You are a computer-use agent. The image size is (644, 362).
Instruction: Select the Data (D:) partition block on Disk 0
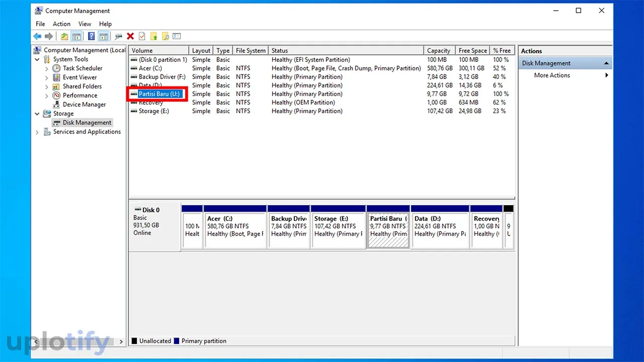click(x=440, y=226)
